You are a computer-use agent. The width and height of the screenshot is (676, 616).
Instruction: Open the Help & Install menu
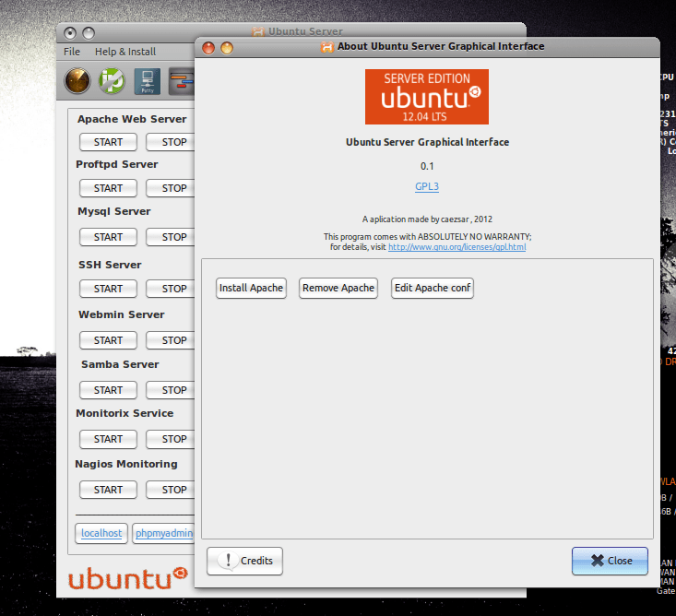tap(125, 52)
